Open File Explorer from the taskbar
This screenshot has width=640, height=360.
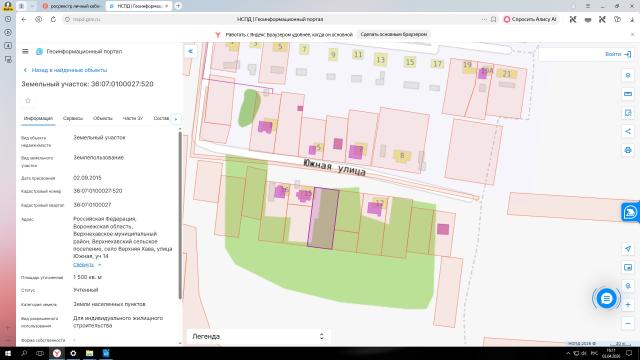pyautogui.click(x=89, y=353)
